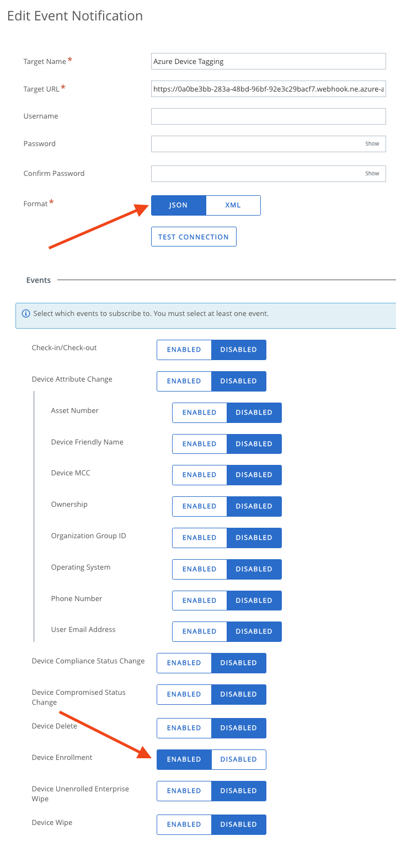Enable Device Attribute Change event
The height and width of the screenshot is (868, 396).
[184, 381]
